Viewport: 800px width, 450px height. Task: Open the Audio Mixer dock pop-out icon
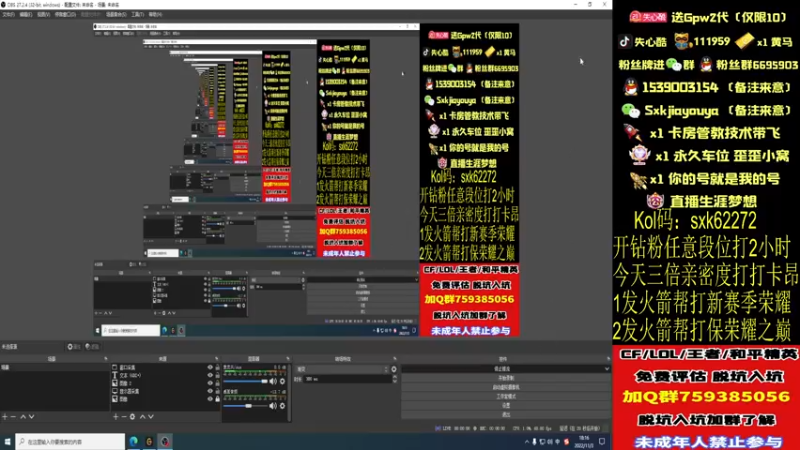tap(288, 359)
